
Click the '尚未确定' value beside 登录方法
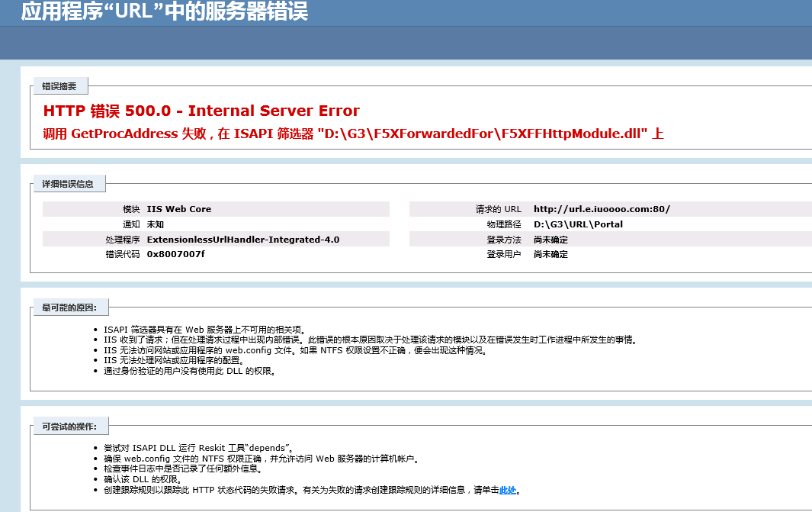[x=550, y=240]
